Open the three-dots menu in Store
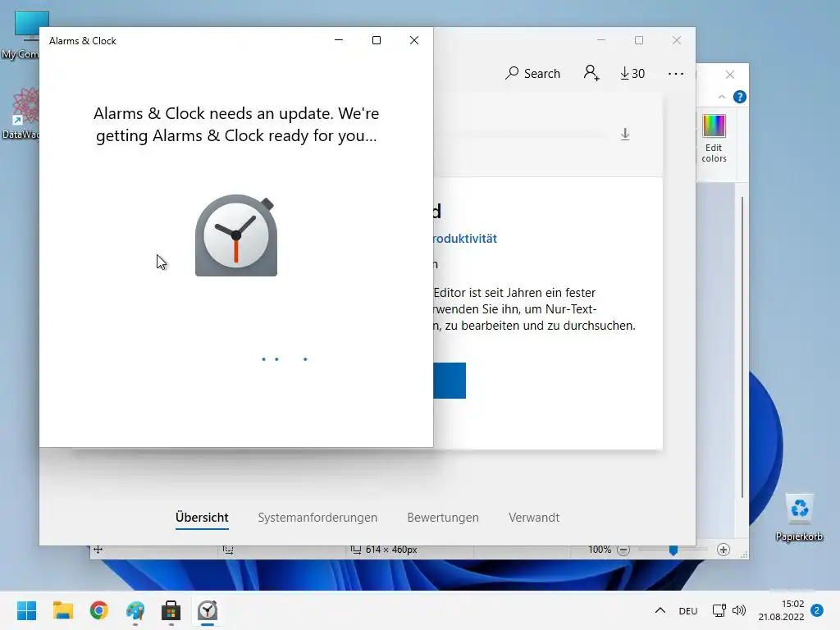The height and width of the screenshot is (630, 840). (676, 74)
